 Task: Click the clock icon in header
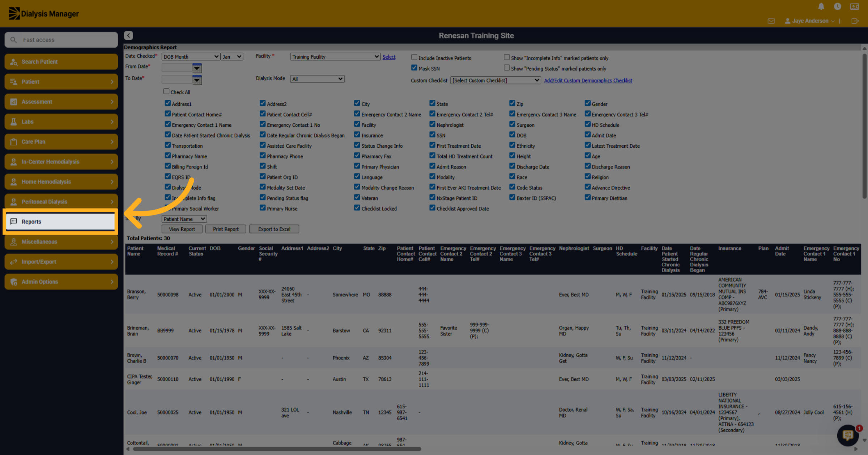(x=837, y=6)
